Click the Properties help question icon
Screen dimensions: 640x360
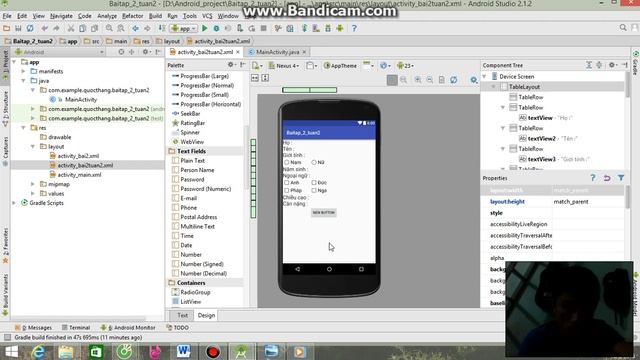point(593,178)
